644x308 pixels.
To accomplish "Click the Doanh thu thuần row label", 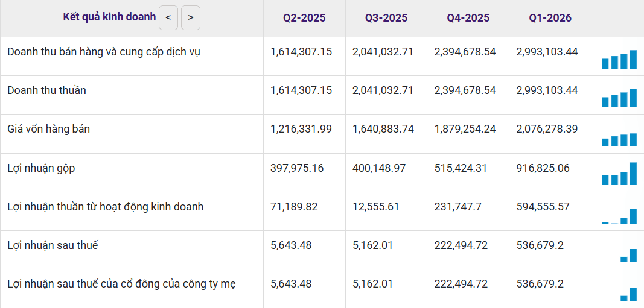I will point(47,90).
